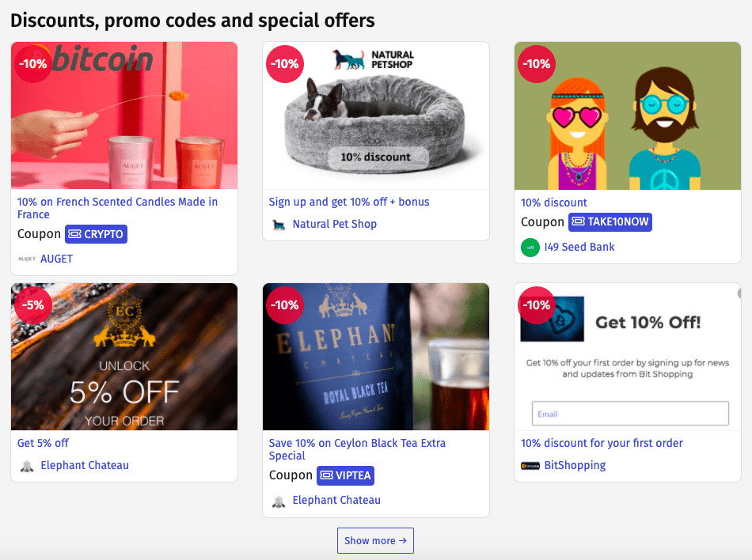Open the Natural Pet Shop signup bonus offer
The image size is (752, 560).
349,202
